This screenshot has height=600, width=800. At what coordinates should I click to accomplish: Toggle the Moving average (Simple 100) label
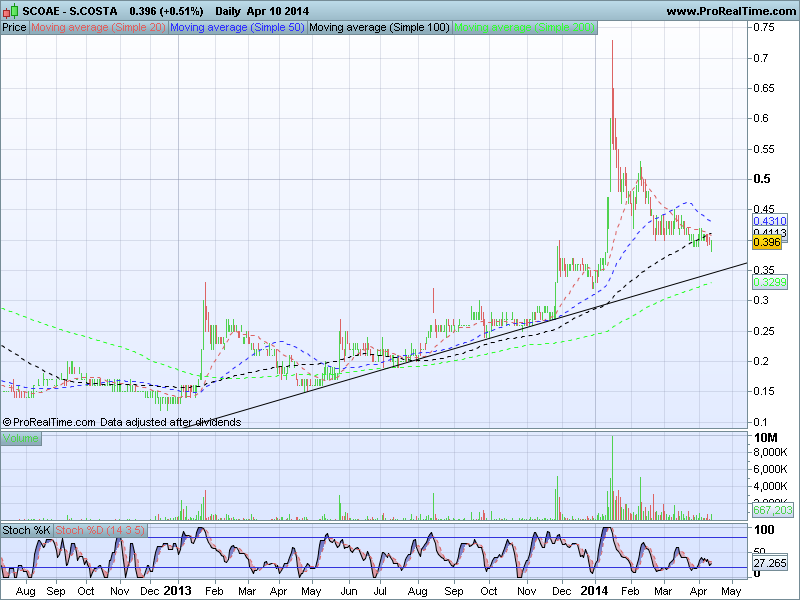point(378,28)
